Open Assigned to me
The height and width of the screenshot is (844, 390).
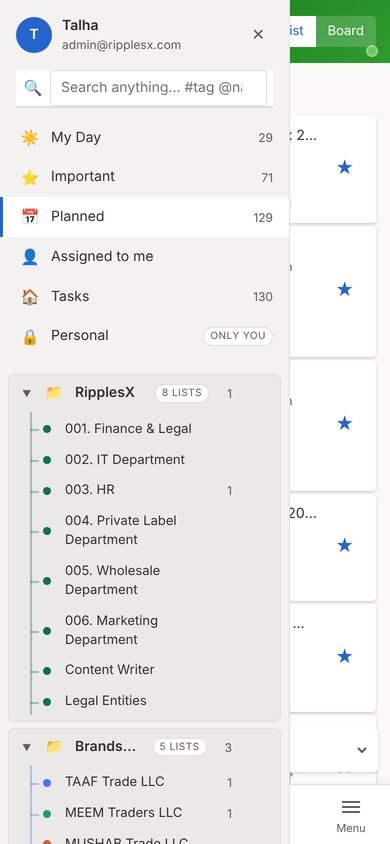[x=145, y=257]
